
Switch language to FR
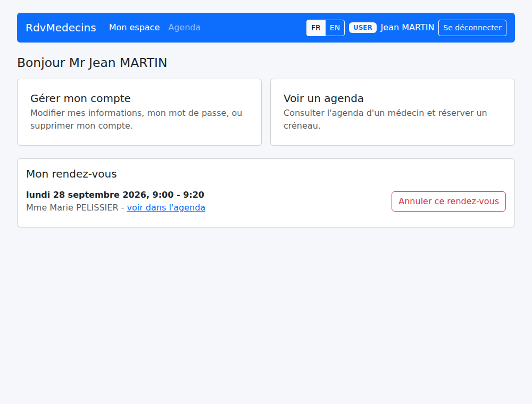coord(316,28)
